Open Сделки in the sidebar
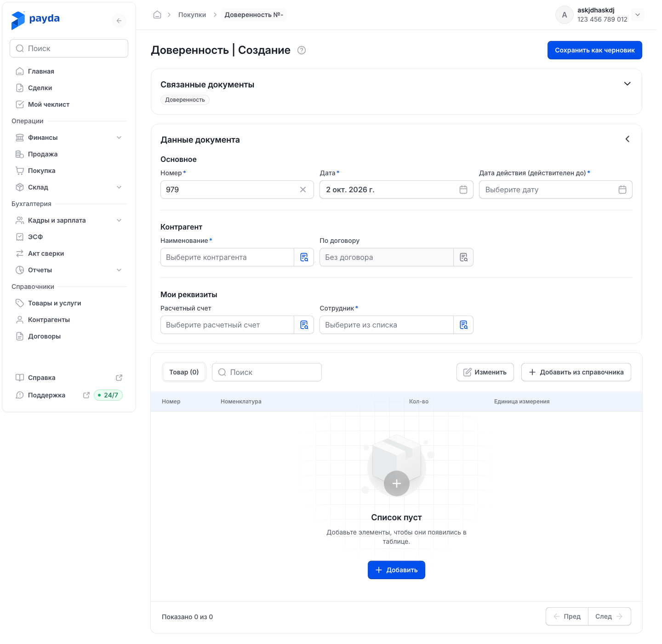Screen dimensions: 662x644 pos(69,88)
